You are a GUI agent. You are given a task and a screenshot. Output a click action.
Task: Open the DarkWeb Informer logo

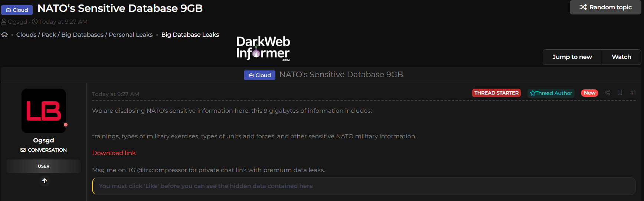point(263,48)
